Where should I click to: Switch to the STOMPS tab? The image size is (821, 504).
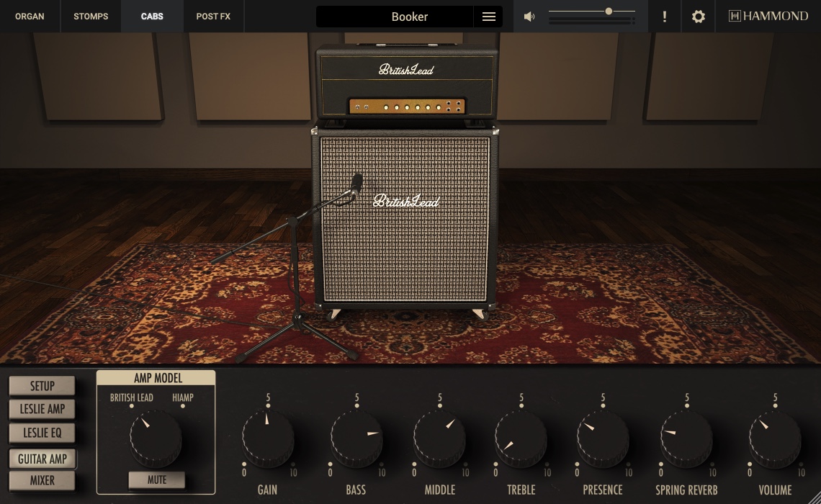91,17
